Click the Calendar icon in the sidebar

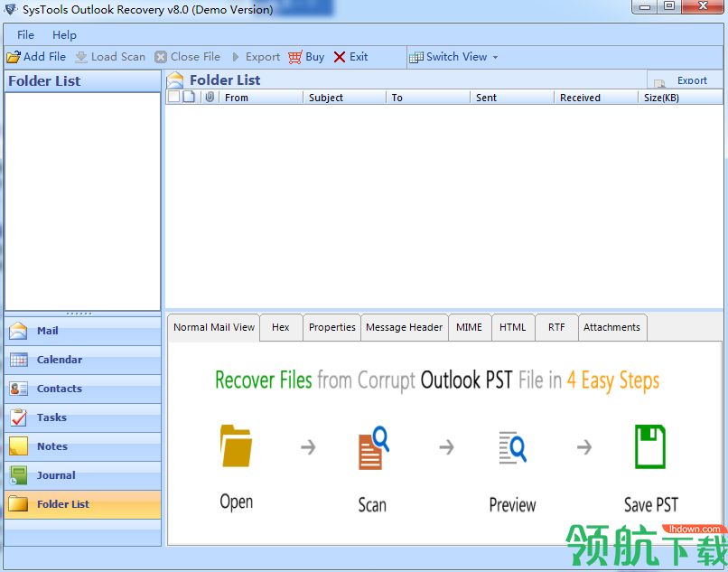[19, 360]
